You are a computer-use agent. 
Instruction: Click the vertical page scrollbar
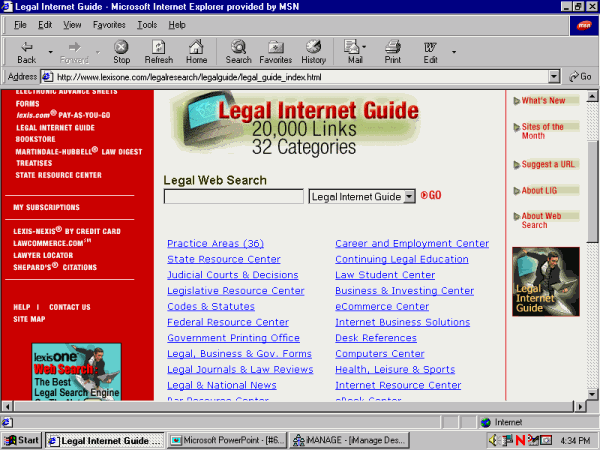pos(592,250)
